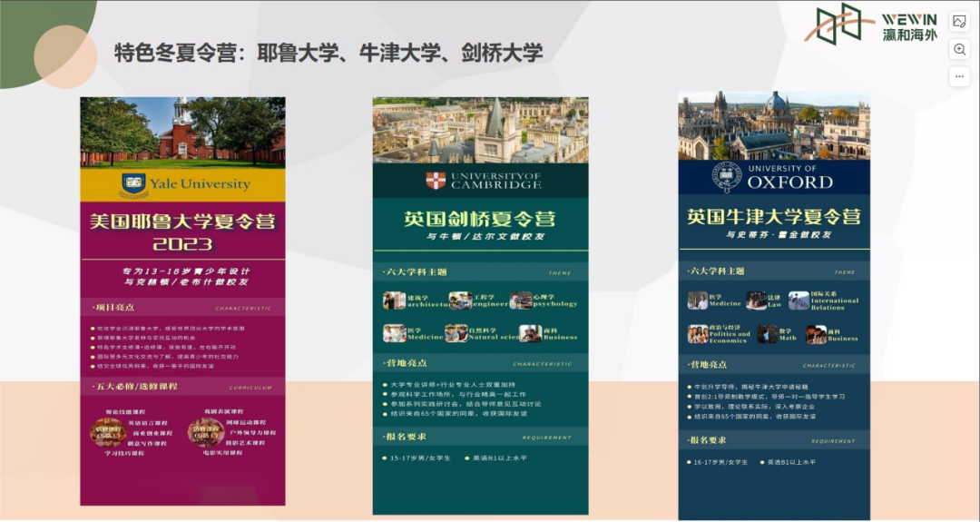Image resolution: width=980 pixels, height=522 pixels.
Task: Click the slide title "特色冬夏令营：耶鲁大学、牛津大学、剑桥大学"
Action: tap(328, 53)
